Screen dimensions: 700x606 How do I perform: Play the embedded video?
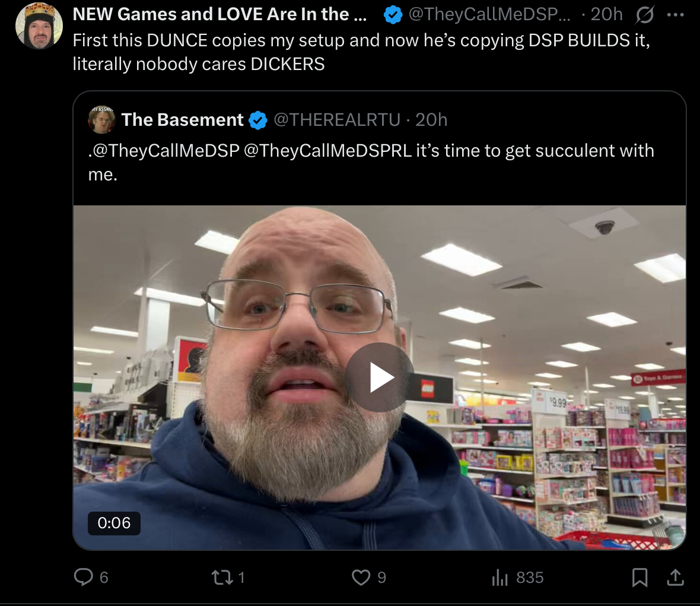(x=380, y=377)
